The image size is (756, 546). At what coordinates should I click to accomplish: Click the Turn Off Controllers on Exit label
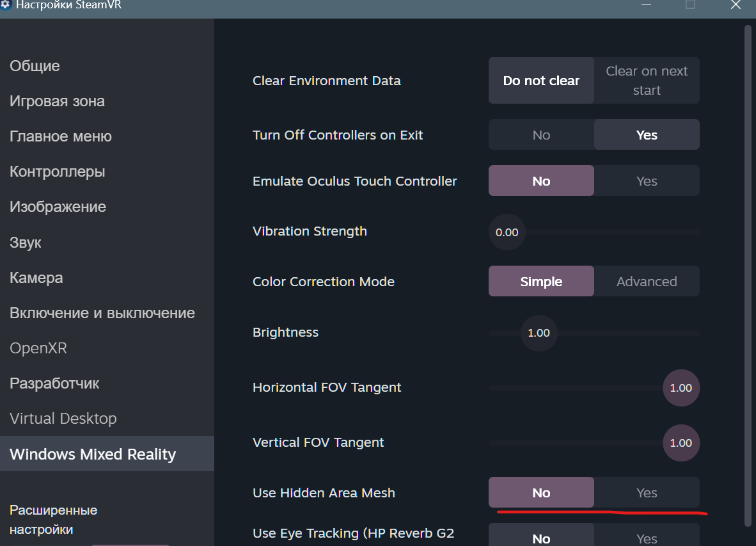tap(338, 134)
